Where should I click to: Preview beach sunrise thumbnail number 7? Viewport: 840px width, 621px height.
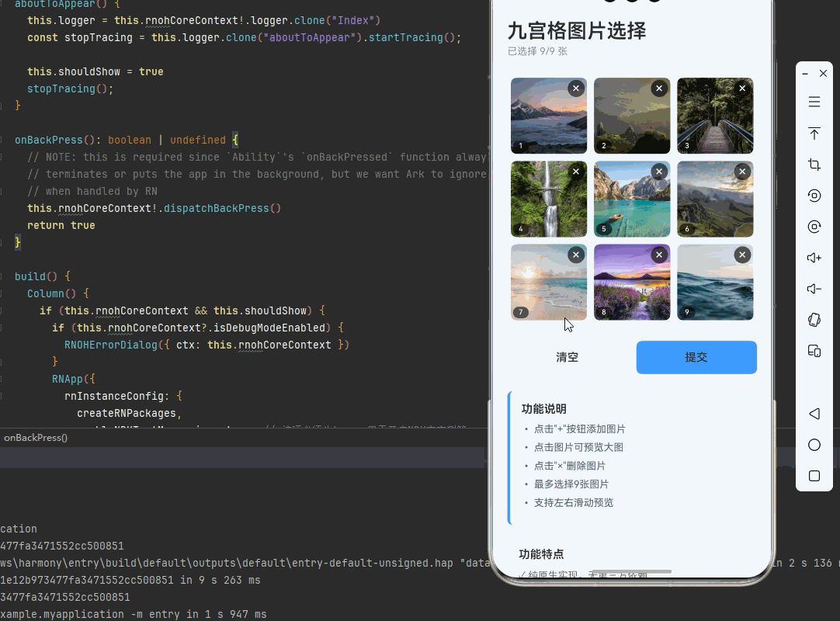tap(549, 283)
